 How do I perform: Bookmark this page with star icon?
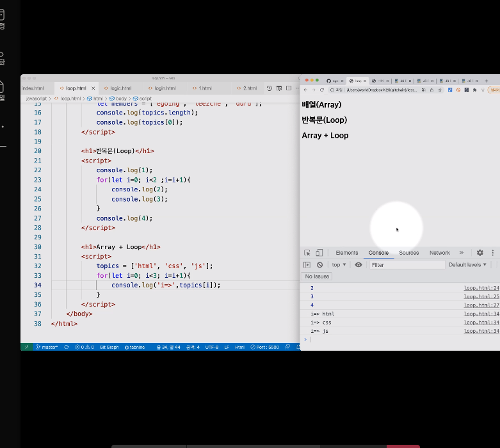(x=440, y=90)
